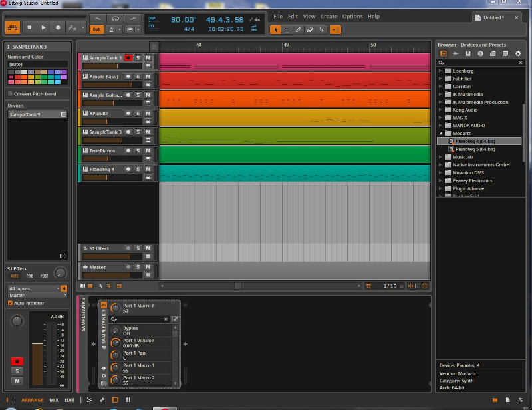Expand the Eisenberg folder
Viewport: 532px width, 410px height.
tap(440, 71)
